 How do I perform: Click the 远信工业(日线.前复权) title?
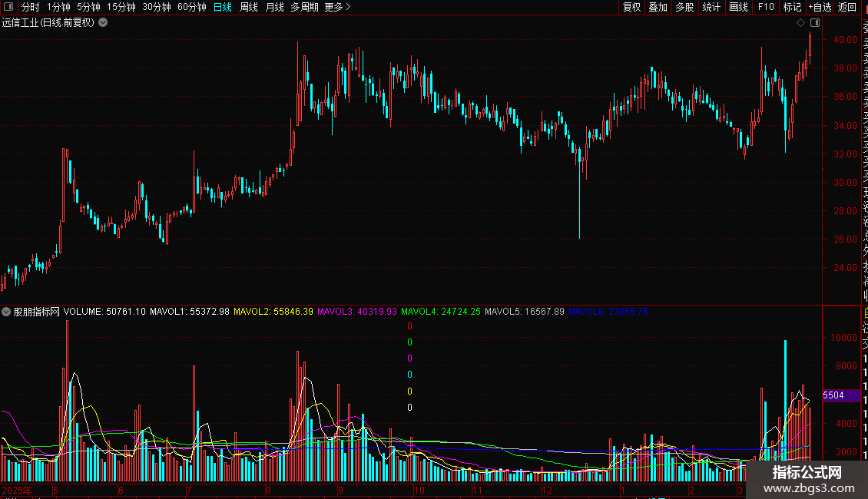[x=48, y=23]
